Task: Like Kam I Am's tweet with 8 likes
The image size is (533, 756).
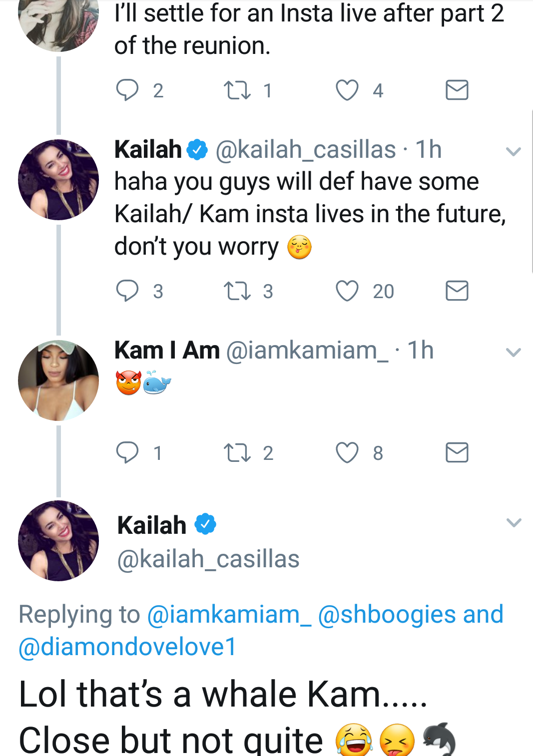Action: [347, 452]
